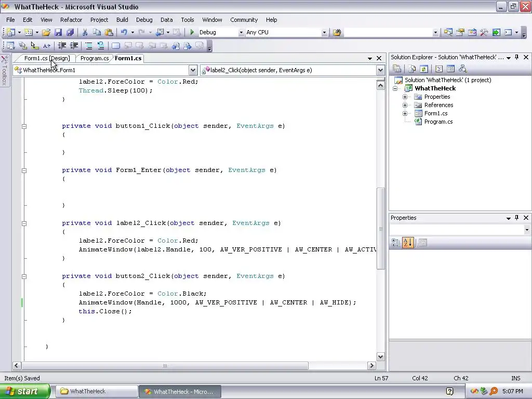532x399 pixels.
Task: Click View Class Diagram in Solution Explorer
Action: (462, 69)
